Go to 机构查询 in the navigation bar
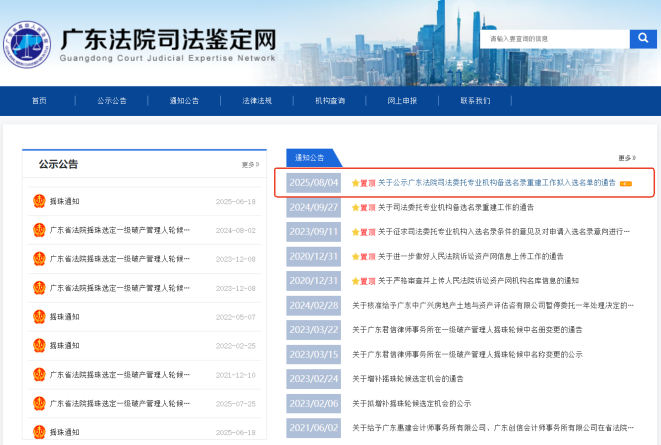The height and width of the screenshot is (445, 661). pos(329,101)
